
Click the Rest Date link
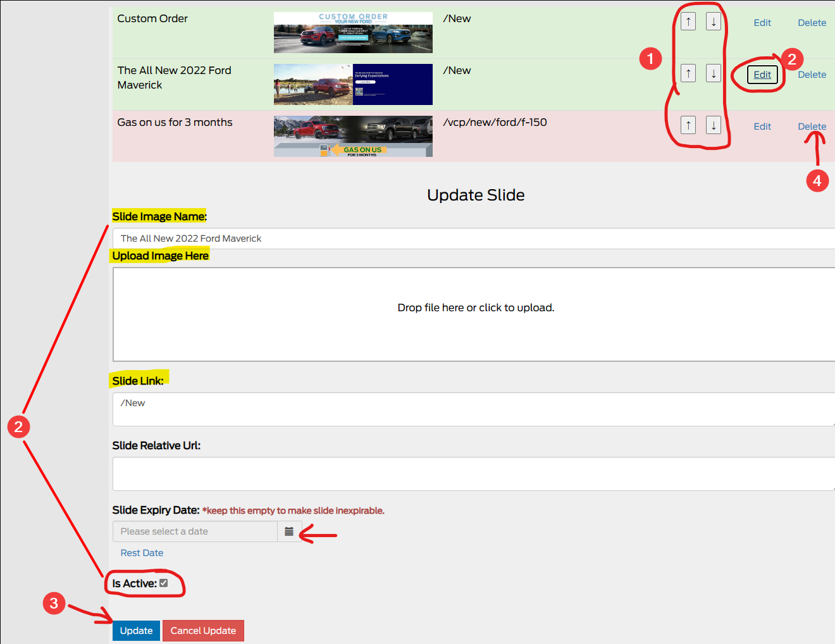pyautogui.click(x=142, y=553)
